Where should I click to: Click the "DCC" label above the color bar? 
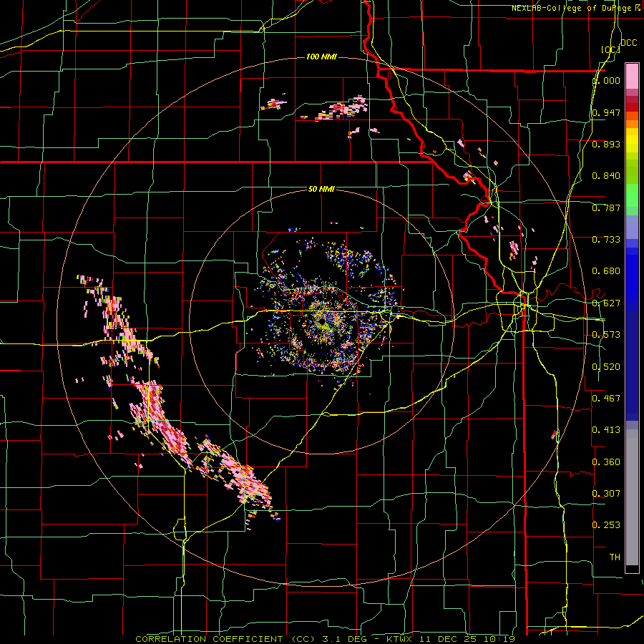(x=628, y=43)
